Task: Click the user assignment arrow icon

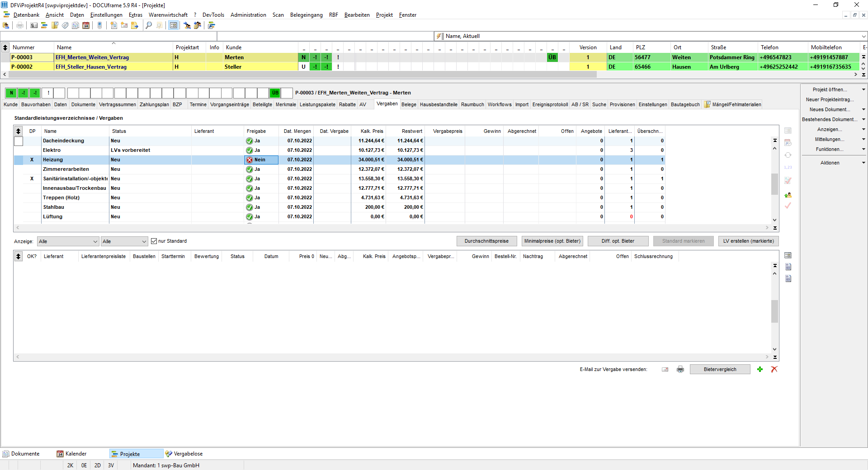Action: [x=187, y=25]
